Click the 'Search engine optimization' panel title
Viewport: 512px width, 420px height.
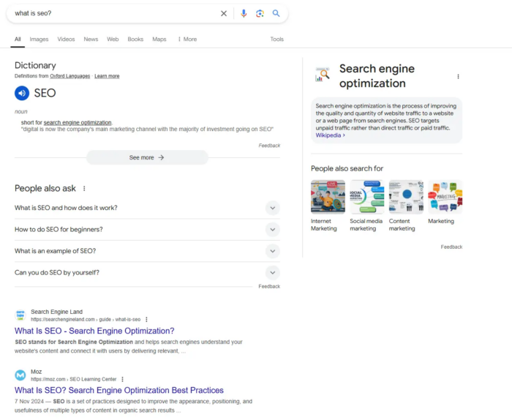click(x=377, y=76)
